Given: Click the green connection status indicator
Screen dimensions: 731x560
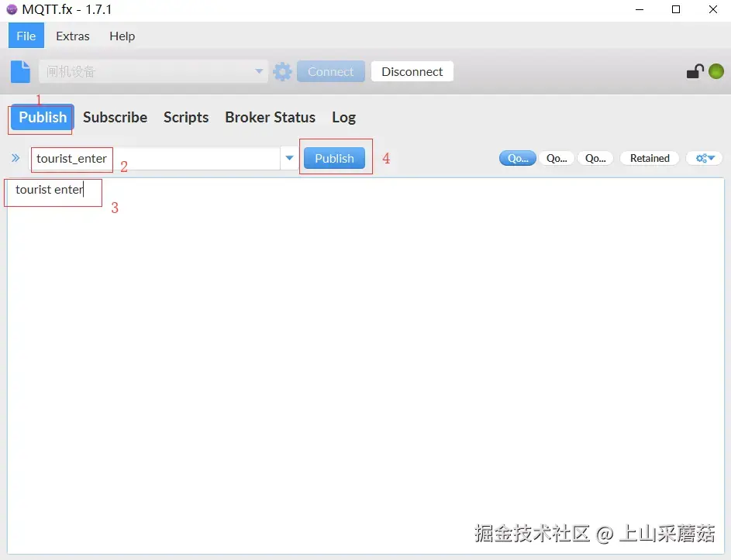Looking at the screenshot, I should pos(716,71).
